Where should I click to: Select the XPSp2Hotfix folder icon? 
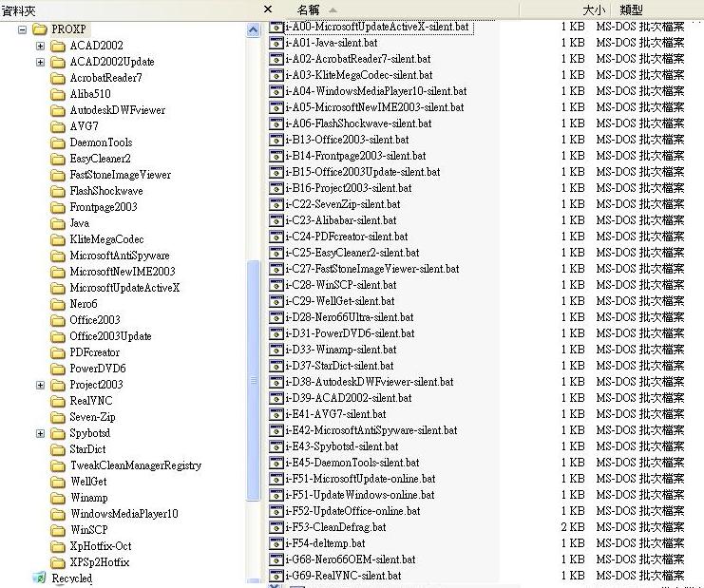[58, 563]
